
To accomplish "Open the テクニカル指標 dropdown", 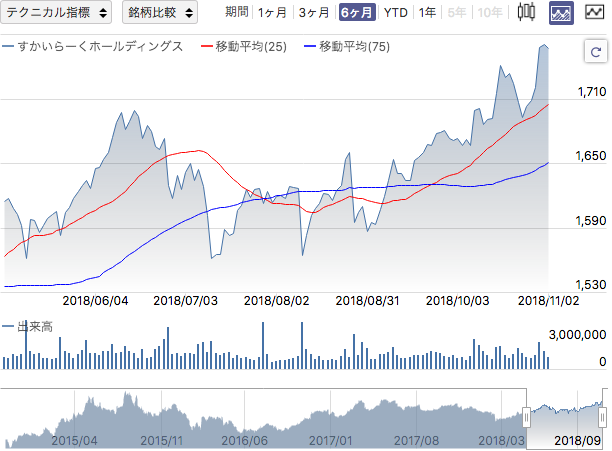I will 56,12.
